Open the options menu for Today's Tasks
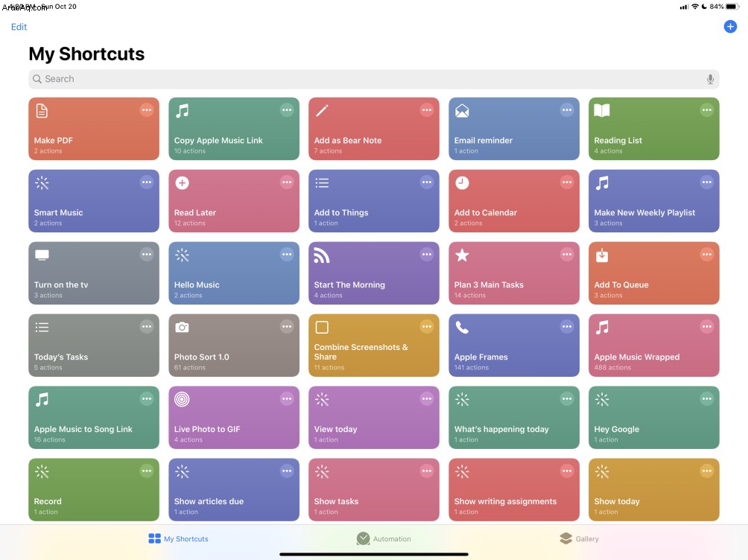This screenshot has height=560, width=748. [147, 327]
